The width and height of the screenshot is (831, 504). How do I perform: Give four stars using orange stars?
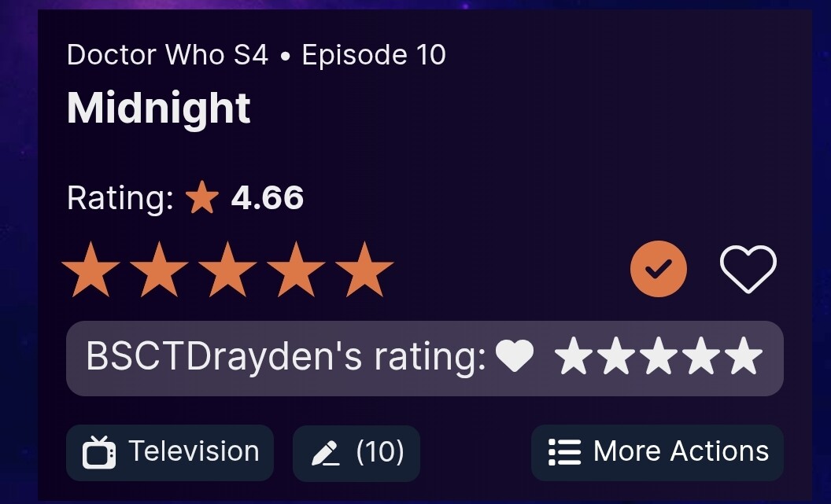pyautogui.click(x=296, y=270)
